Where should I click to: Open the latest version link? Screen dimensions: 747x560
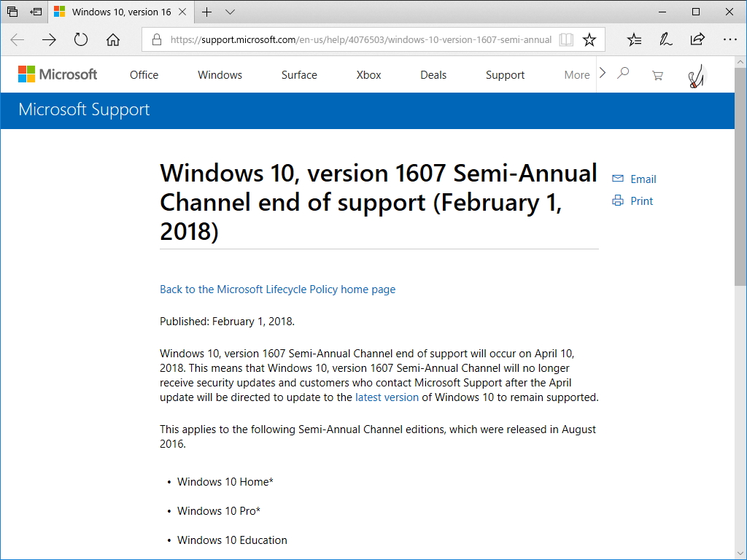click(387, 397)
